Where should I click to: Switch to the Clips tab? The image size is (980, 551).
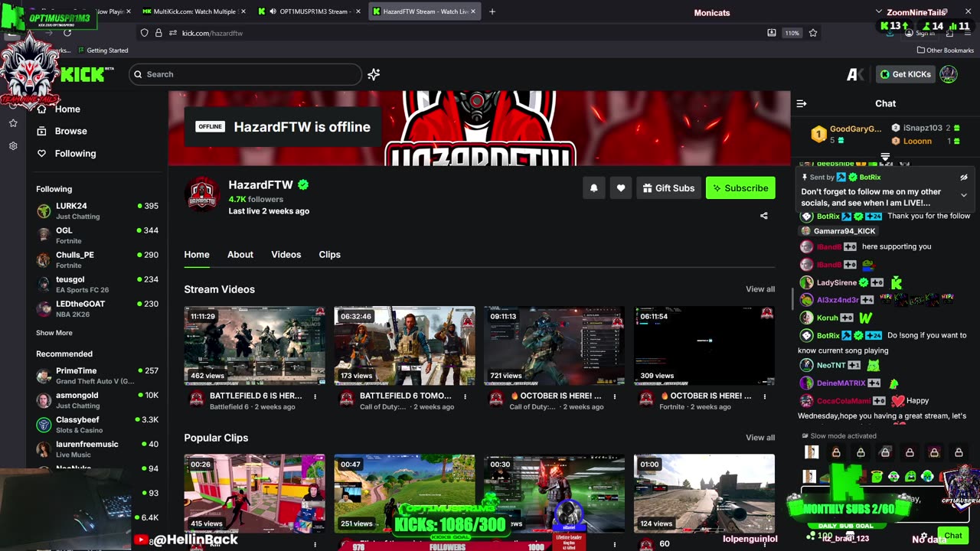(329, 254)
